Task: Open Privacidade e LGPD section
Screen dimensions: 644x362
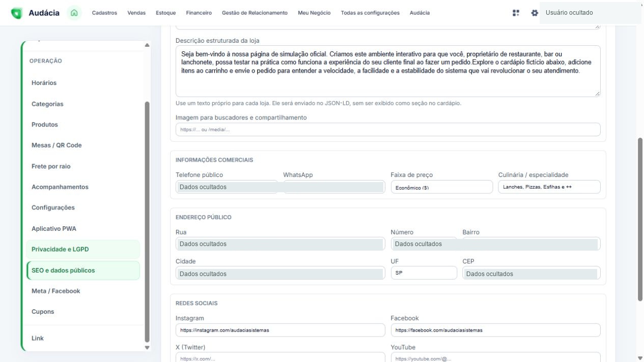Action: point(82,250)
